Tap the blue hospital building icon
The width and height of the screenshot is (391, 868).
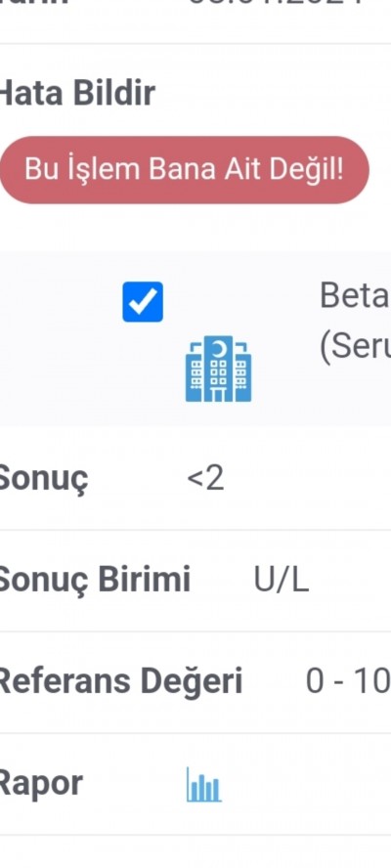(x=218, y=369)
